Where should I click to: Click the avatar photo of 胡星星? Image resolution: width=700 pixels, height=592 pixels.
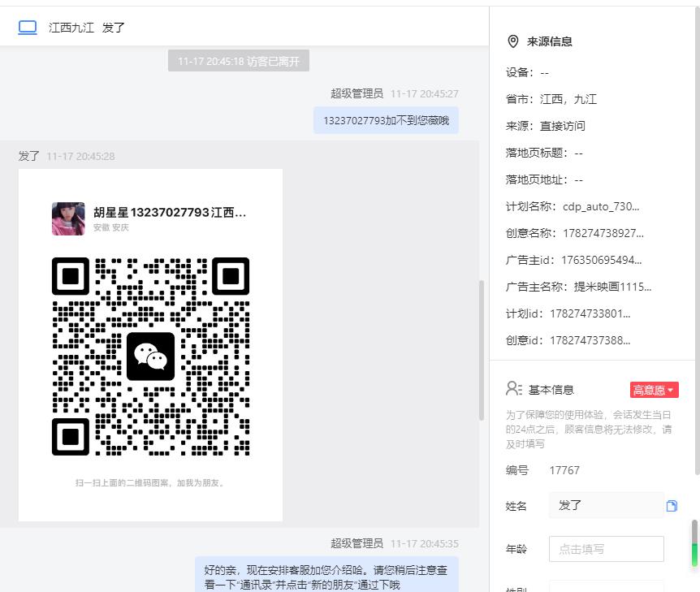(68, 218)
